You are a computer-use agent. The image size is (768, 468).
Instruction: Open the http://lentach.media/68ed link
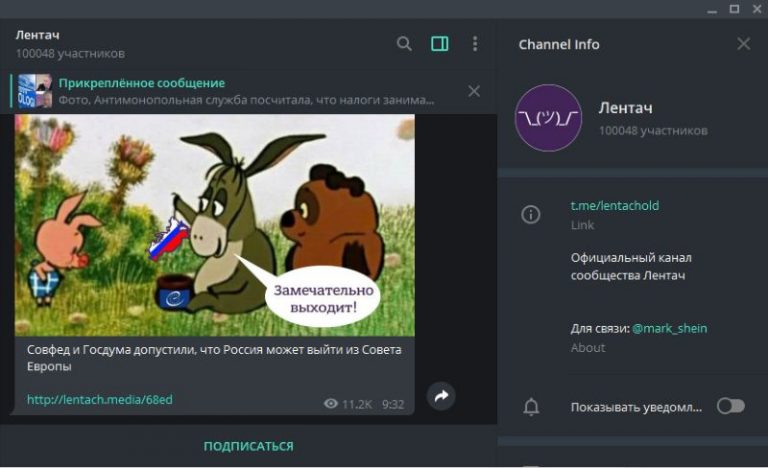99,400
